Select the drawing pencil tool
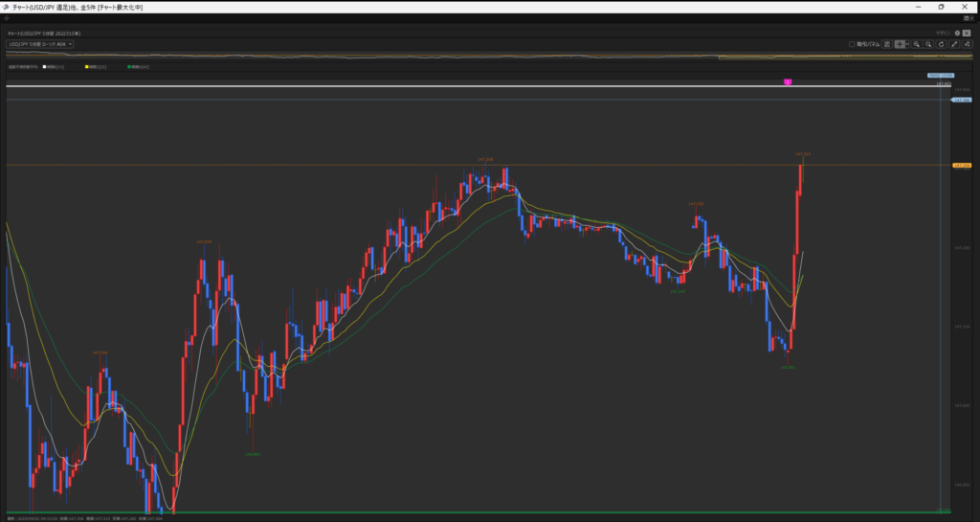980x522 pixels. point(954,44)
